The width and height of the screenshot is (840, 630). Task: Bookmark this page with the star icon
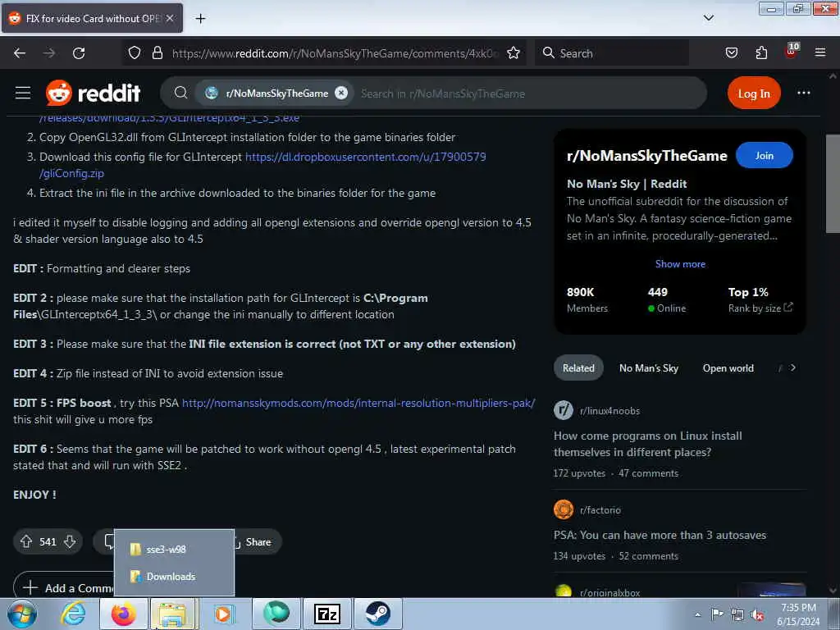tap(514, 52)
